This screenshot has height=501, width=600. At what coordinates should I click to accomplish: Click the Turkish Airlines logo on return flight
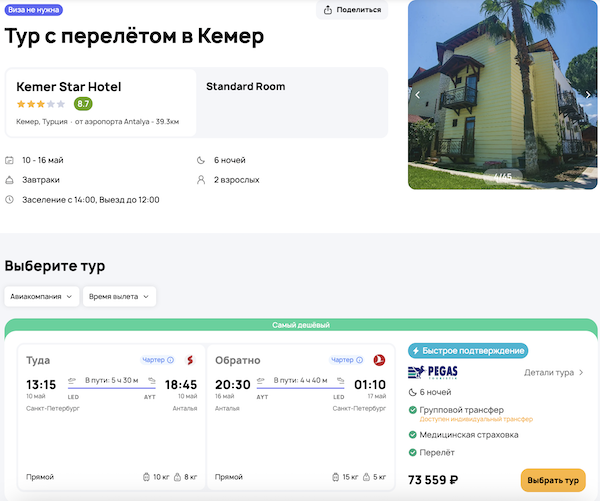coord(378,360)
